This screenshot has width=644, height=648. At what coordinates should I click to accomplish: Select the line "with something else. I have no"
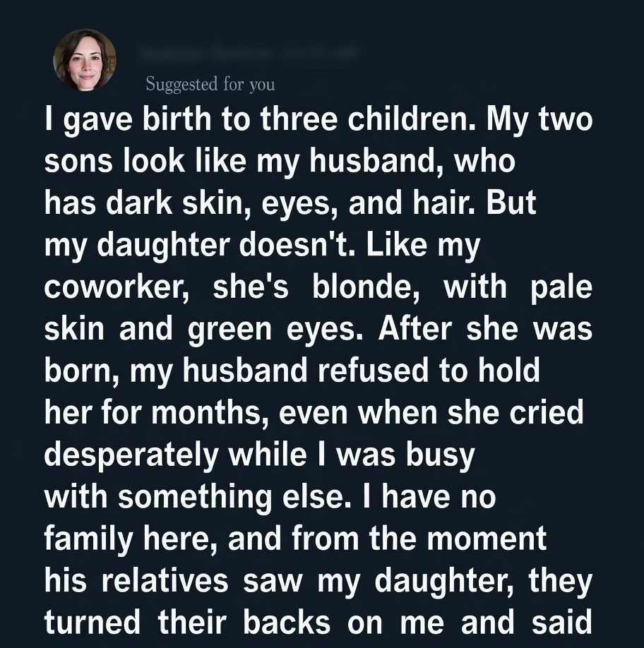(270, 496)
